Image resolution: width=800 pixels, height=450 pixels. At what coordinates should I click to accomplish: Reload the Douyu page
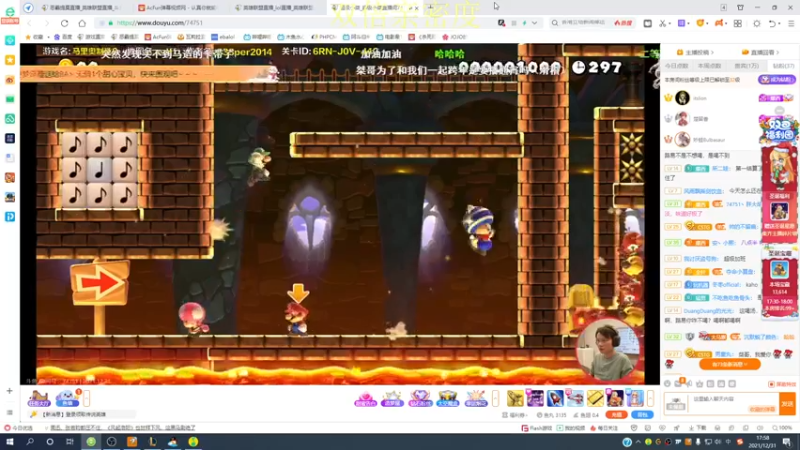point(64,23)
